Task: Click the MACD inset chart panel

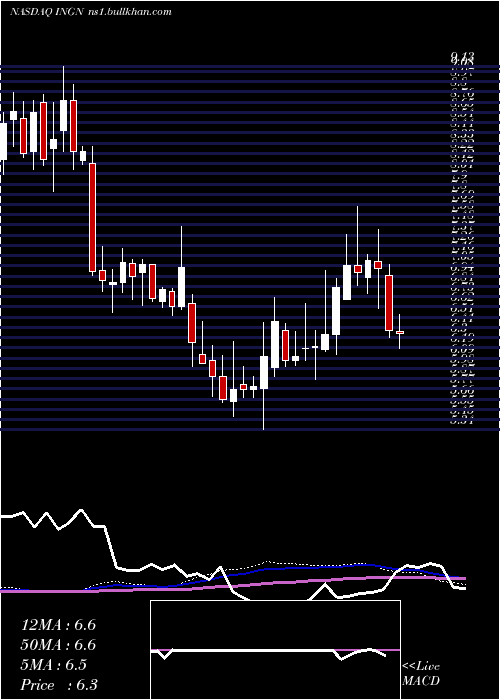Action: tap(275, 650)
